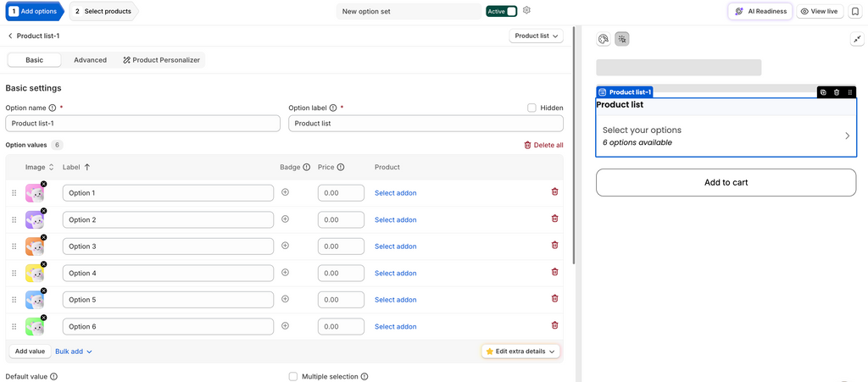Click the Delete all link
The image size is (868, 382).
point(543,146)
